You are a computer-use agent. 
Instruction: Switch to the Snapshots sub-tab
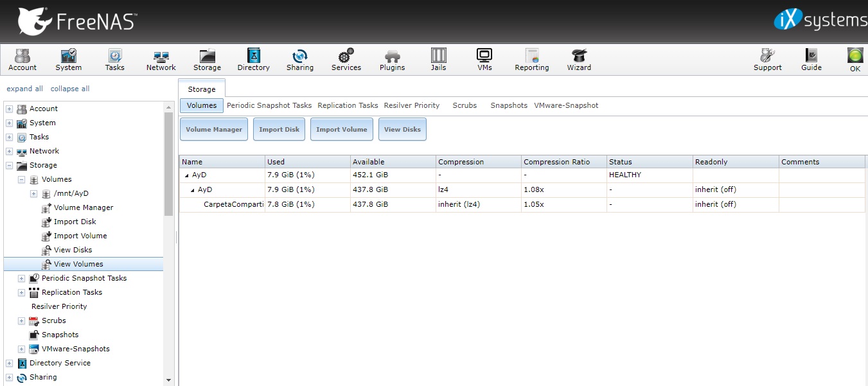pos(509,105)
